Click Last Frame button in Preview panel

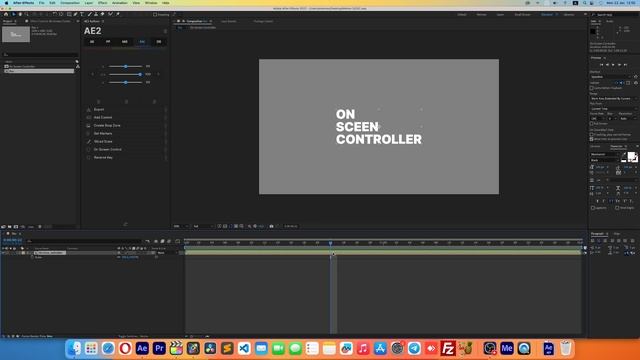[x=625, y=64]
